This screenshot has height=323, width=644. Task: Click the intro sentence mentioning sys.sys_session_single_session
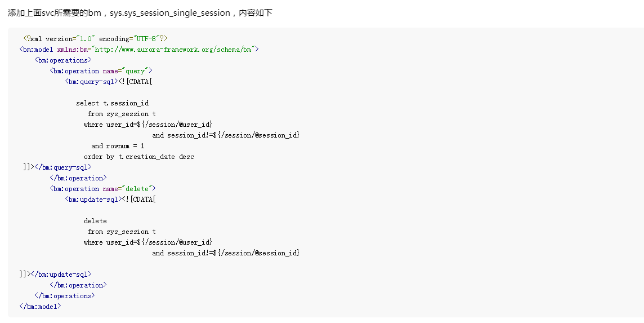(x=140, y=12)
